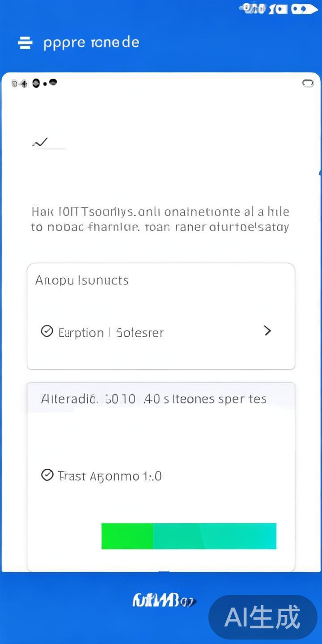Toggle the check circle beside Eurption

(x=47, y=331)
